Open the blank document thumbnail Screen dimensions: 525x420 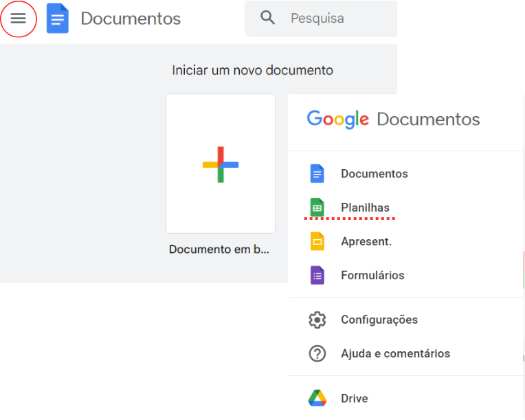(221, 164)
